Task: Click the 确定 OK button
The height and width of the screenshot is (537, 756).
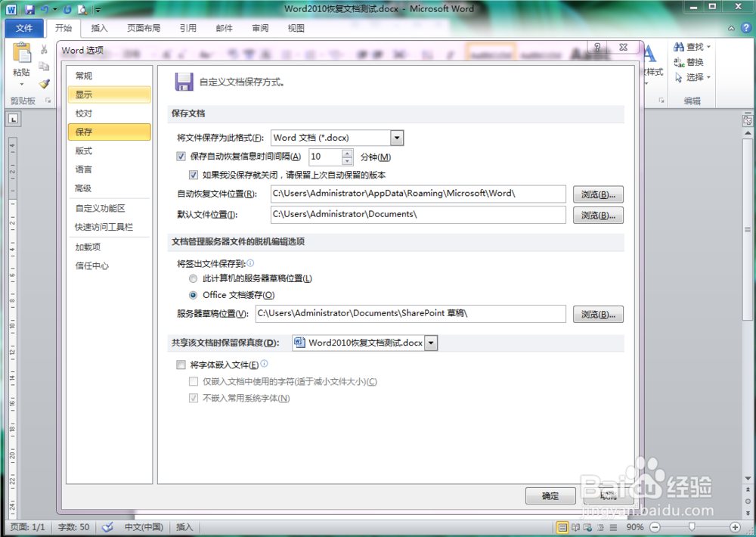Action: tap(550, 495)
